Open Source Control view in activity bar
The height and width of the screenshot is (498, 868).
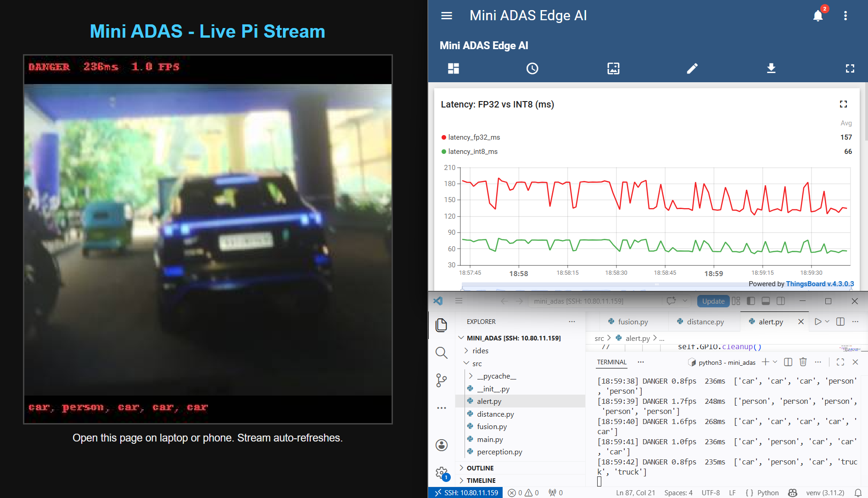[x=441, y=380]
